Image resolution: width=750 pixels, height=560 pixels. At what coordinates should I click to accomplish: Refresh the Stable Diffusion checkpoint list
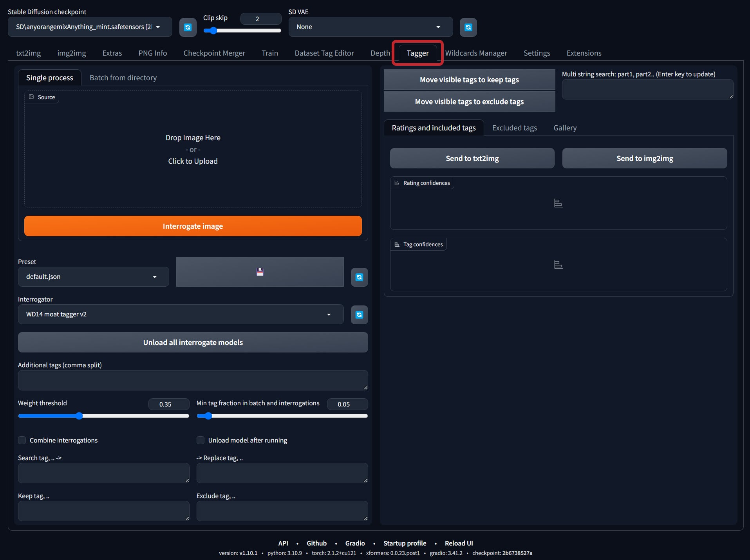pyautogui.click(x=188, y=27)
